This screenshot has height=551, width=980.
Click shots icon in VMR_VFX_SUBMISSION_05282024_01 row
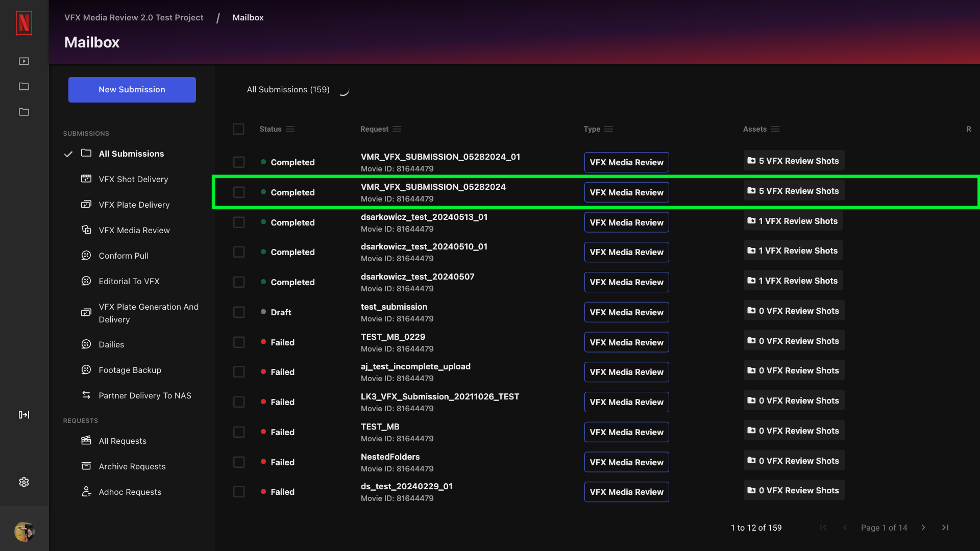(751, 161)
